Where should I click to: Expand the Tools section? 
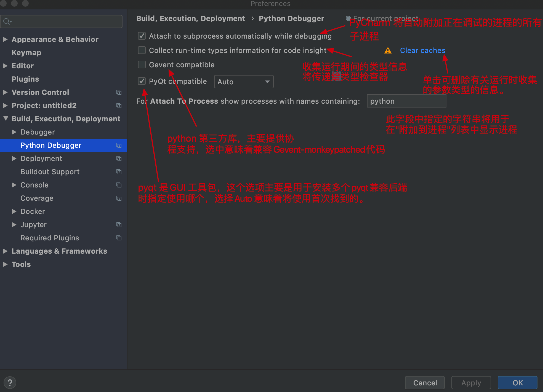[x=5, y=264]
